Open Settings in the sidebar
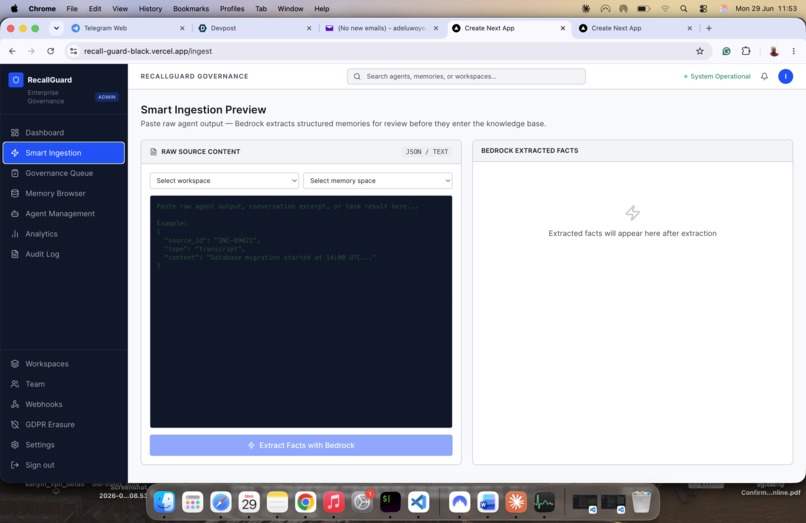 click(x=64, y=445)
